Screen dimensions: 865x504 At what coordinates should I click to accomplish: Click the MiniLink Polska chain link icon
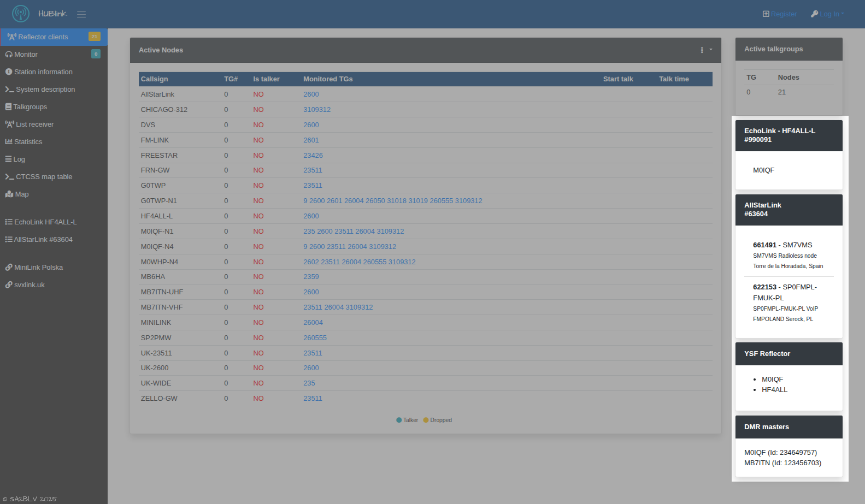click(9, 268)
